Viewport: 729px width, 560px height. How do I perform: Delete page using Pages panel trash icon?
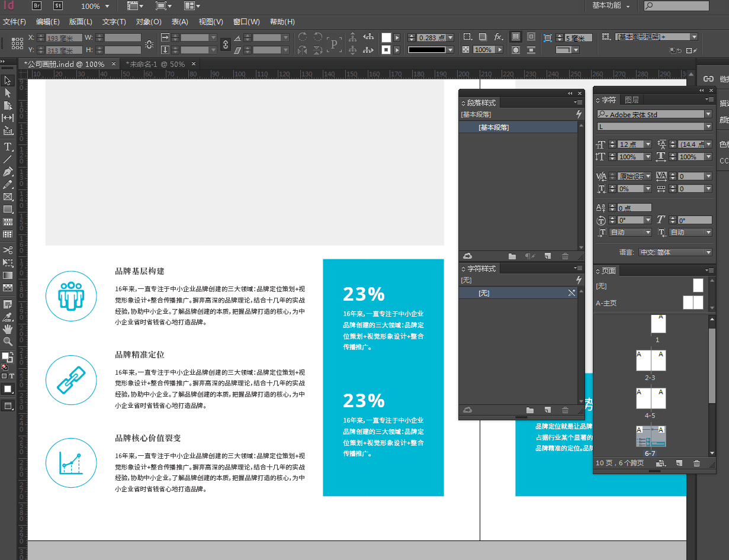coord(696,463)
